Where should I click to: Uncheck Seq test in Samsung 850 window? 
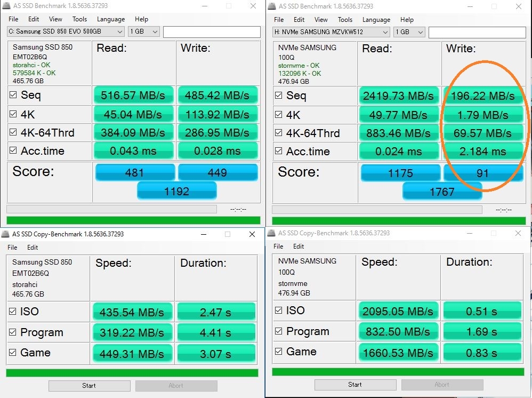(13, 95)
